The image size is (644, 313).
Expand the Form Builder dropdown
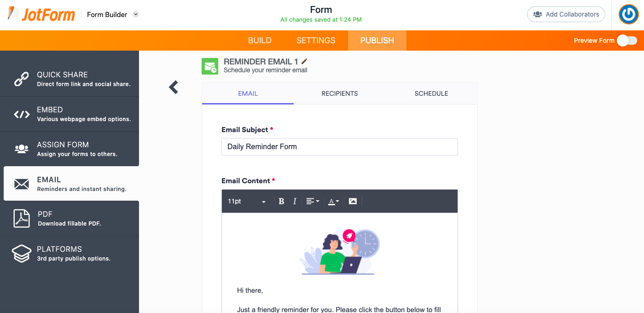click(136, 14)
